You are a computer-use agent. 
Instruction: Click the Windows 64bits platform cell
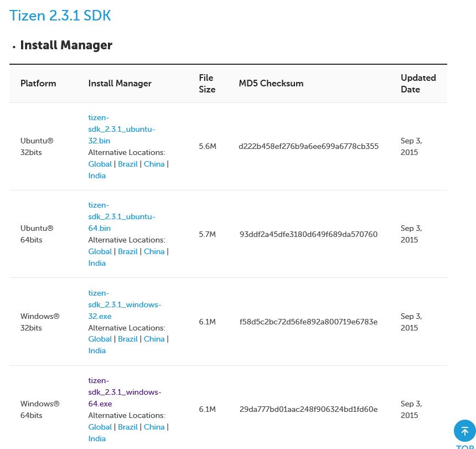click(40, 409)
